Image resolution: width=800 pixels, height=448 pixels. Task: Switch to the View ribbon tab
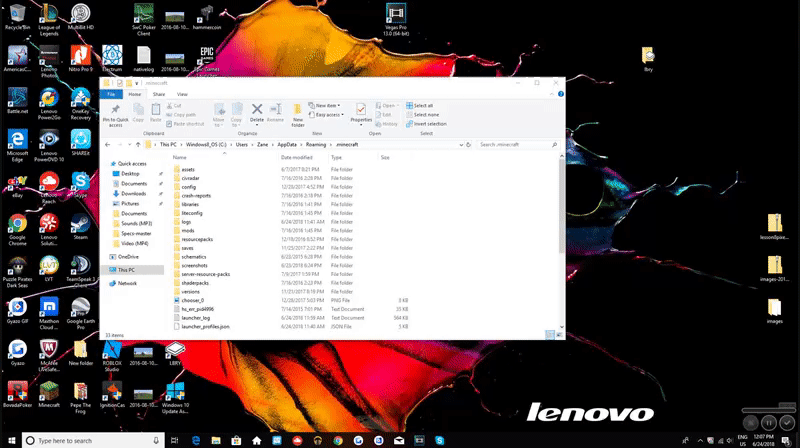[182, 94]
